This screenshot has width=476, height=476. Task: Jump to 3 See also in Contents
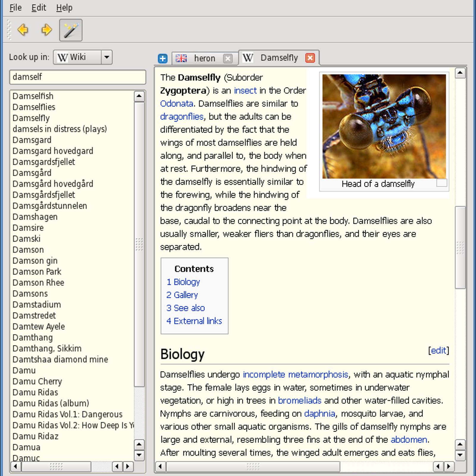pyautogui.click(x=186, y=308)
